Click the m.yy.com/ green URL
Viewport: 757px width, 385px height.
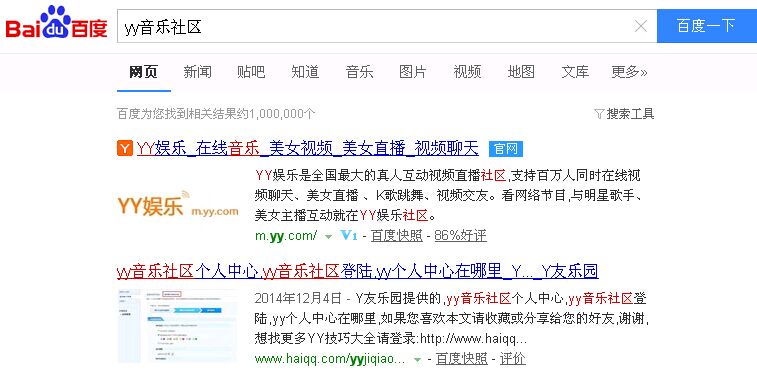tap(286, 236)
